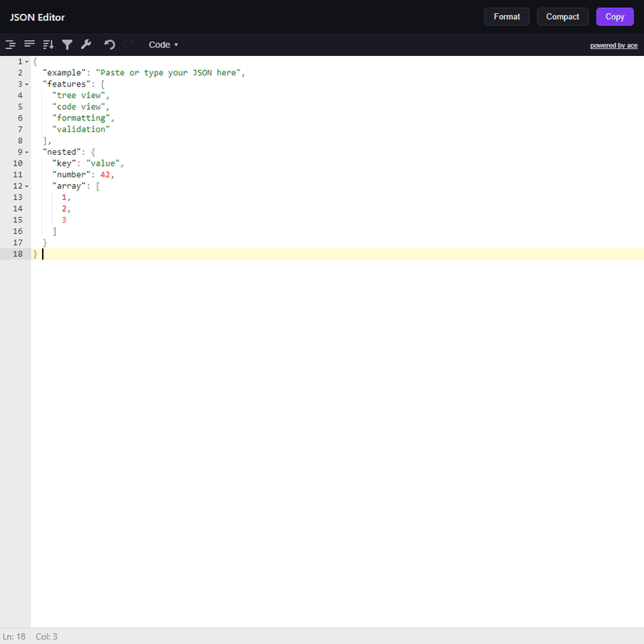Open the Code mode dropdown
Screen dimensions: 644x644
pos(163,44)
